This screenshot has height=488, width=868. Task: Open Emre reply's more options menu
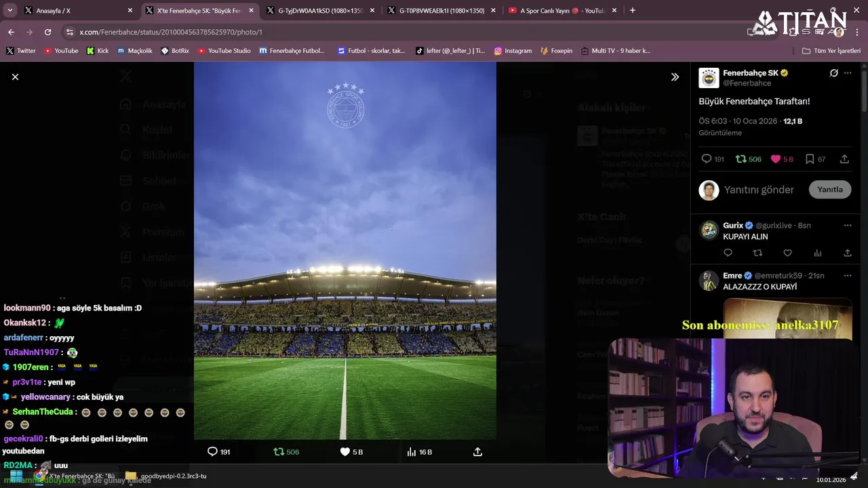point(848,276)
